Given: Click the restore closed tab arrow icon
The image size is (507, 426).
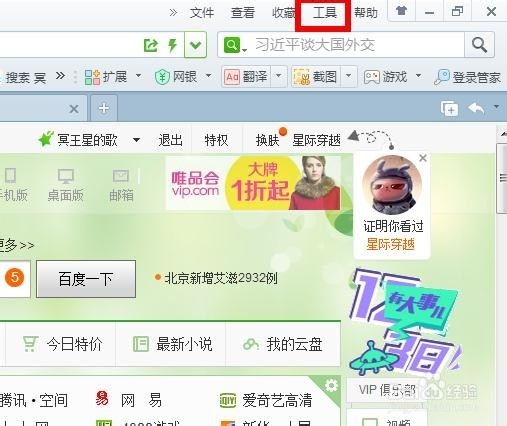Looking at the screenshot, I should (476, 108).
